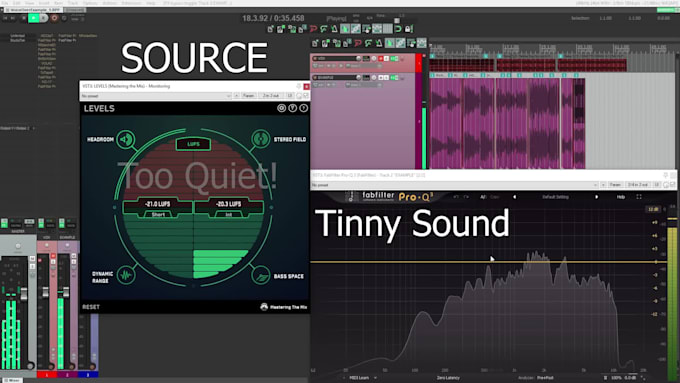Open the Stereo Field section in LEVELS

pos(261,139)
